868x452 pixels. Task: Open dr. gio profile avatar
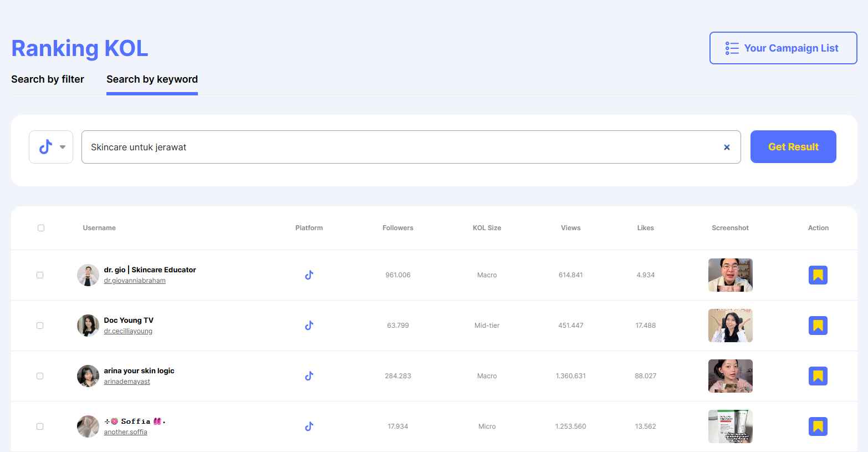pyautogui.click(x=88, y=275)
